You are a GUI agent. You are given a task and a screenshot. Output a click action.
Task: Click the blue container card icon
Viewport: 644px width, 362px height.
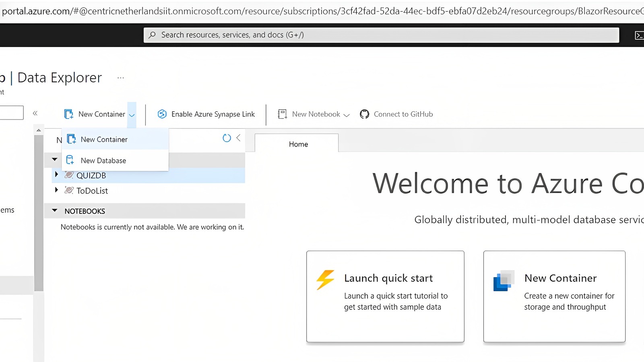504,281
